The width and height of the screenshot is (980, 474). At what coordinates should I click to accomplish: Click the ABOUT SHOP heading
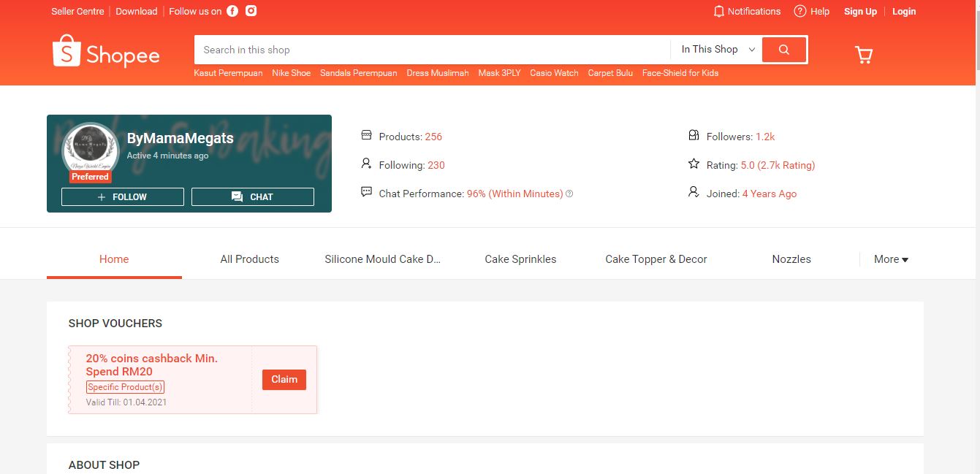click(104, 465)
